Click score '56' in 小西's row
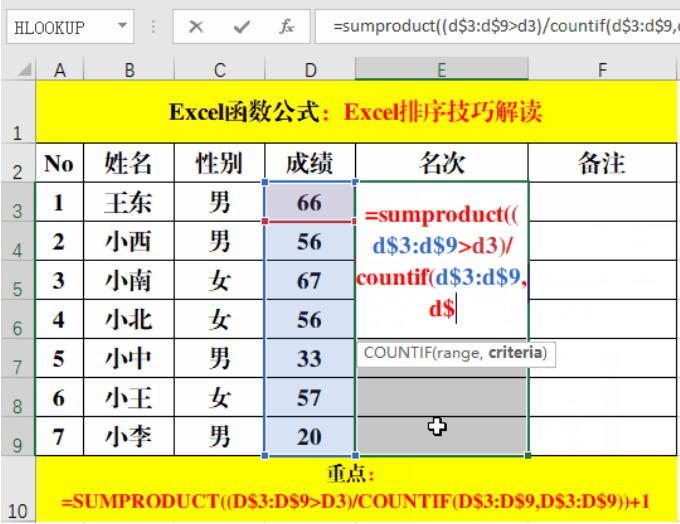 click(310, 241)
